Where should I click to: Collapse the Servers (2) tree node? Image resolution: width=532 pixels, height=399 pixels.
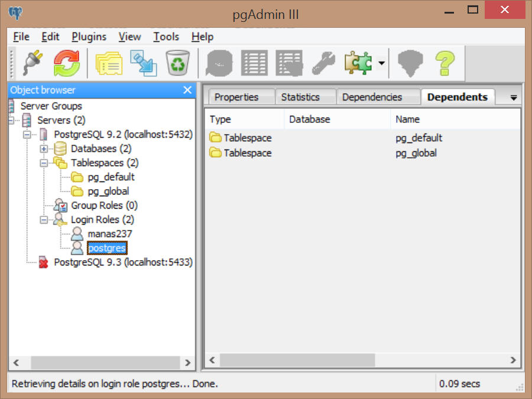tap(11, 120)
